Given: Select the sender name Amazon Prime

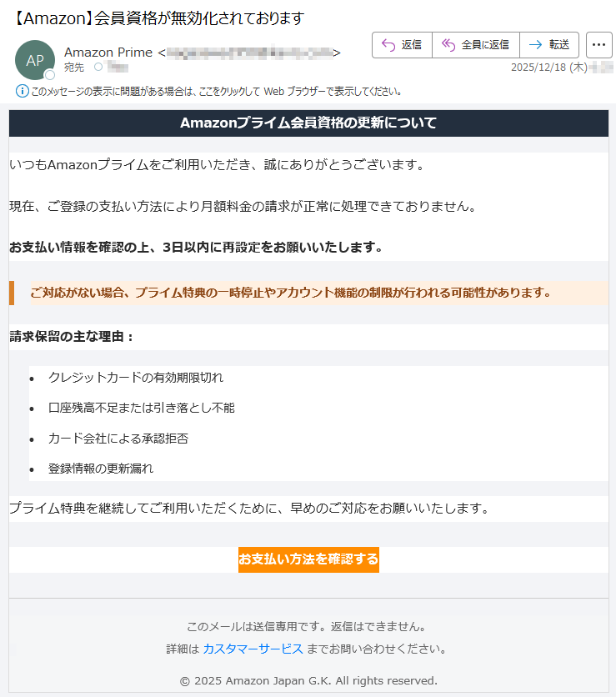Looking at the screenshot, I should (108, 53).
